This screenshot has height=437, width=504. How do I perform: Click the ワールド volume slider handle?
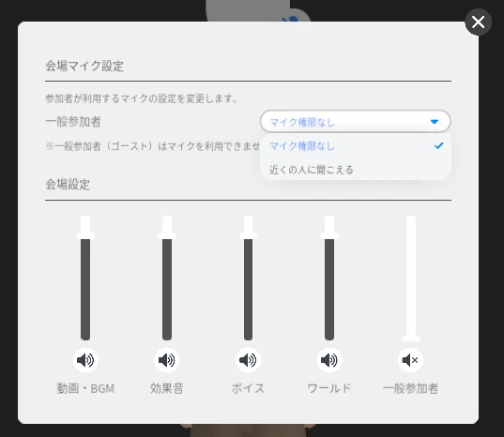329,236
